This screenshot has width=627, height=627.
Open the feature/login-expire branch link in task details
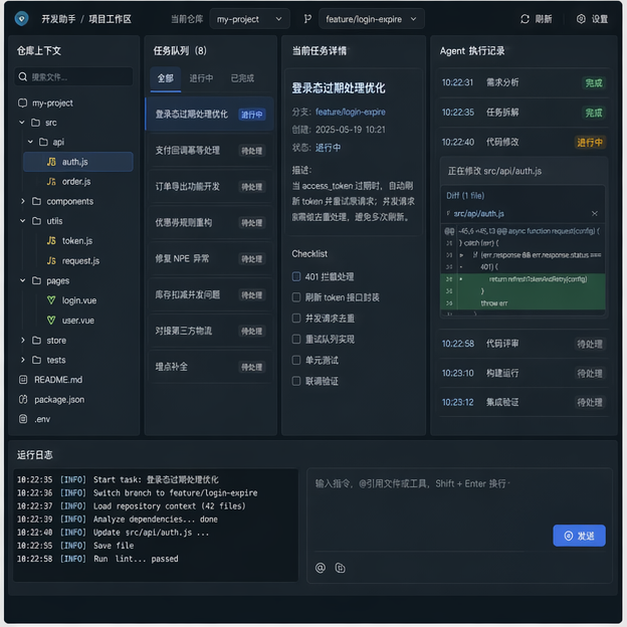coord(350,112)
